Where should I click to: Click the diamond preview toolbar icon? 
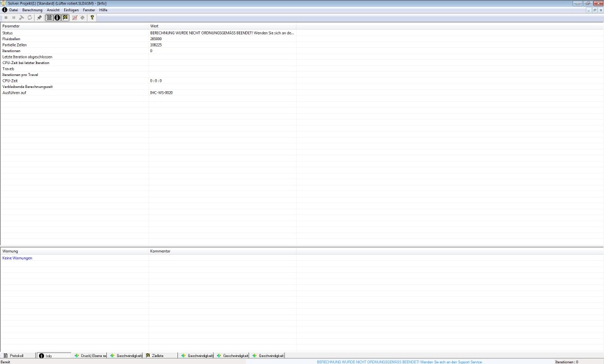(x=82, y=18)
